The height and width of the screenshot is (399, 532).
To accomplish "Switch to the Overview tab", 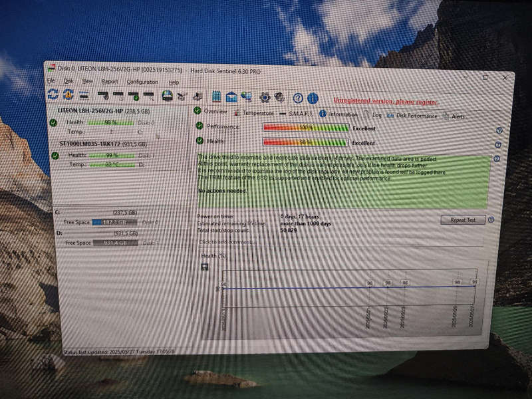I will 211,111.
